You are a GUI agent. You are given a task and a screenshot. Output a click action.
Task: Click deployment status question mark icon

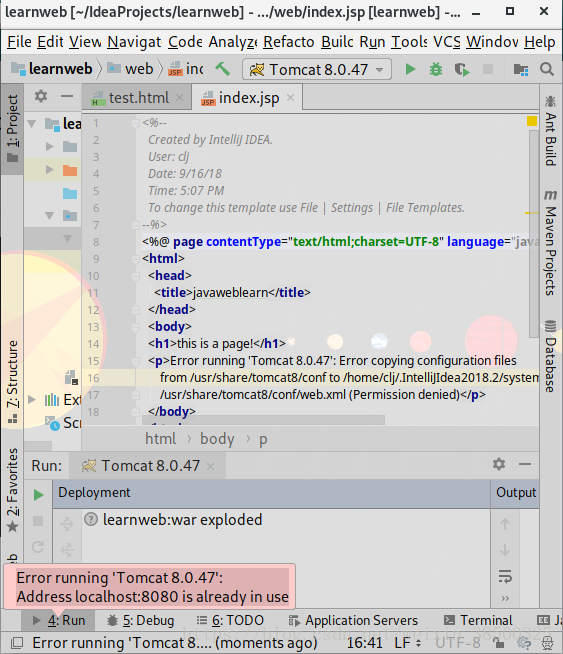point(90,519)
